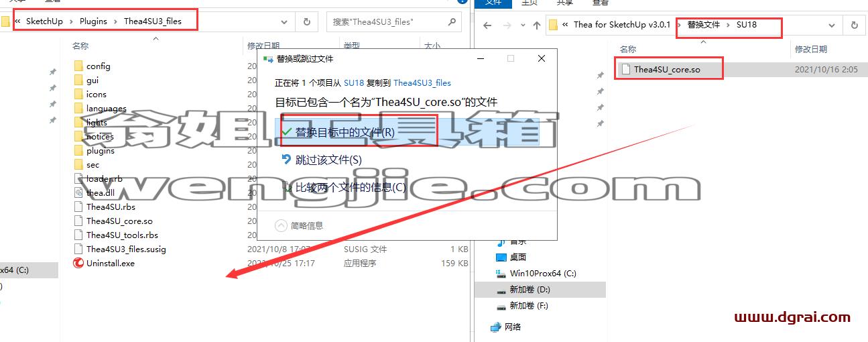Viewport: 868px width, 342px height.
Task: Choose 跳过该文件(S) option
Action: (x=328, y=160)
